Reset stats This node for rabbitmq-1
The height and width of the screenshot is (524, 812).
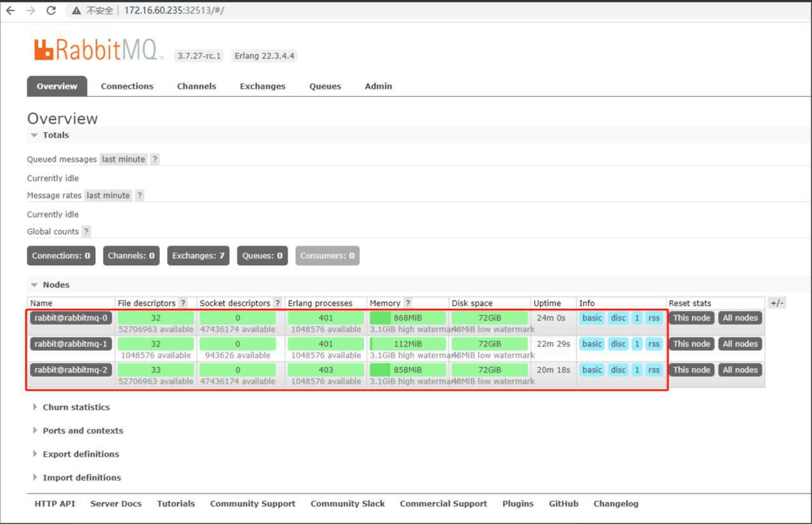(692, 344)
